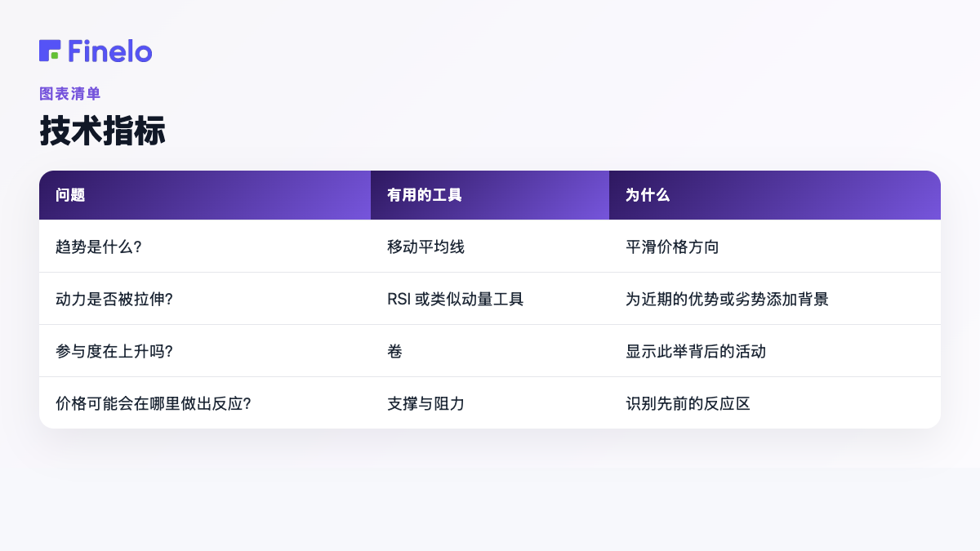Screen dimensions: 980x551
Task: Select the cell RSI 或类似动量工具
Action: pyautogui.click(x=490, y=299)
